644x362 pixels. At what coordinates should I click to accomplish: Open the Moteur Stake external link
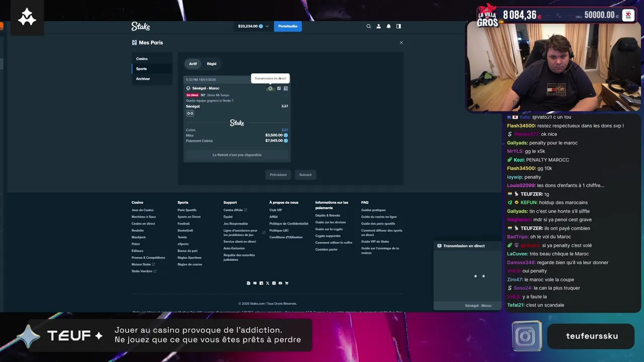click(143, 264)
